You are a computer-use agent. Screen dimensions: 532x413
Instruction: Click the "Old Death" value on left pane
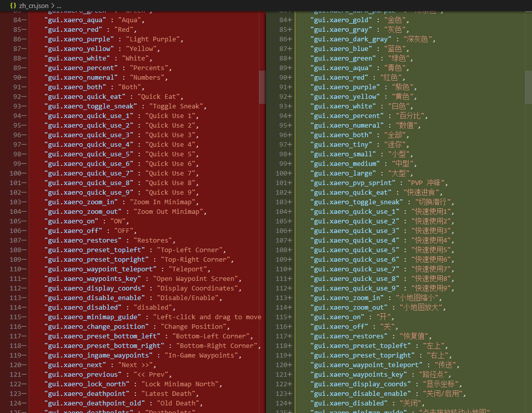tap(178, 403)
